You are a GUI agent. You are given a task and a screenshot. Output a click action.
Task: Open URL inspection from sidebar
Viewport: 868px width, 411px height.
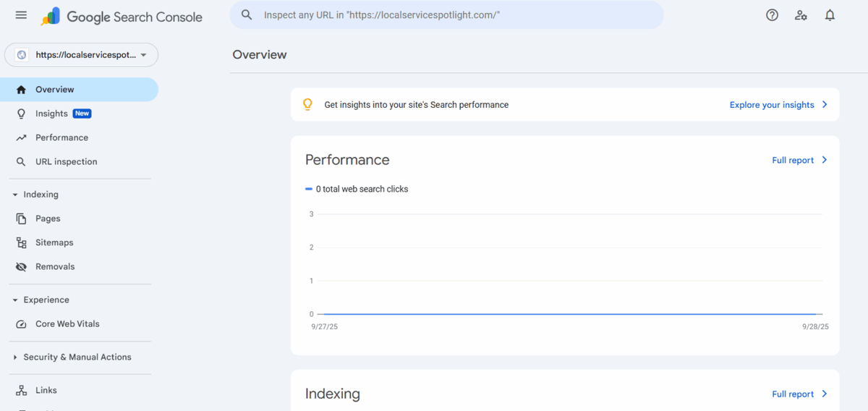coord(66,162)
